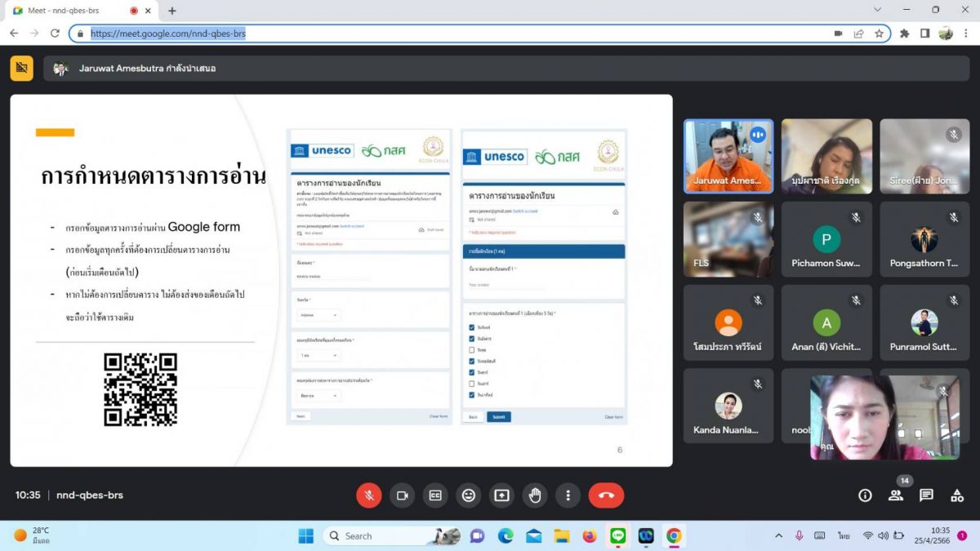Show hidden system tray icons
This screenshot has height=551, width=980.
click(x=778, y=535)
